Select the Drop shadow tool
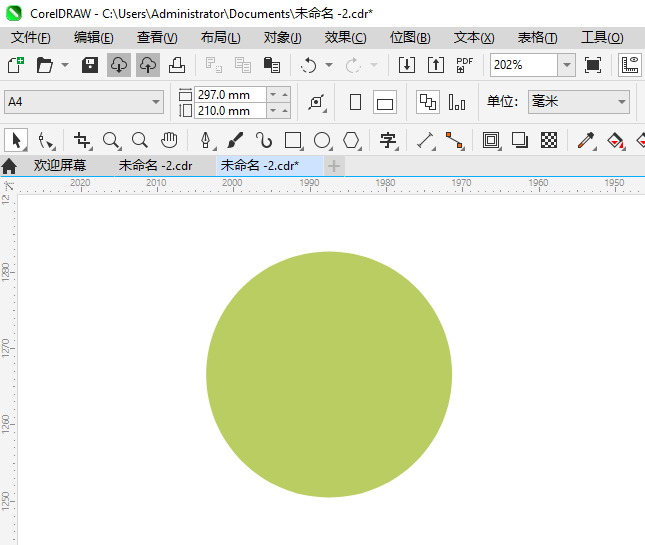 coord(520,140)
